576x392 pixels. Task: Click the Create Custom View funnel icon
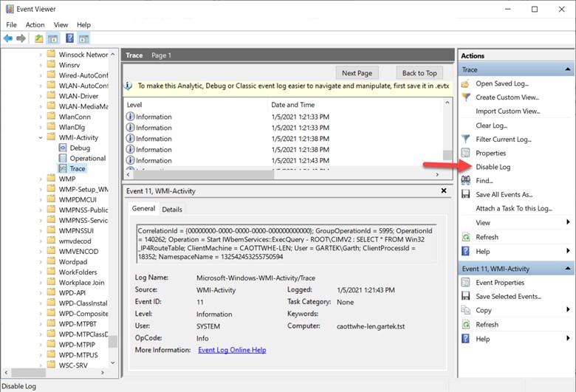tap(465, 97)
